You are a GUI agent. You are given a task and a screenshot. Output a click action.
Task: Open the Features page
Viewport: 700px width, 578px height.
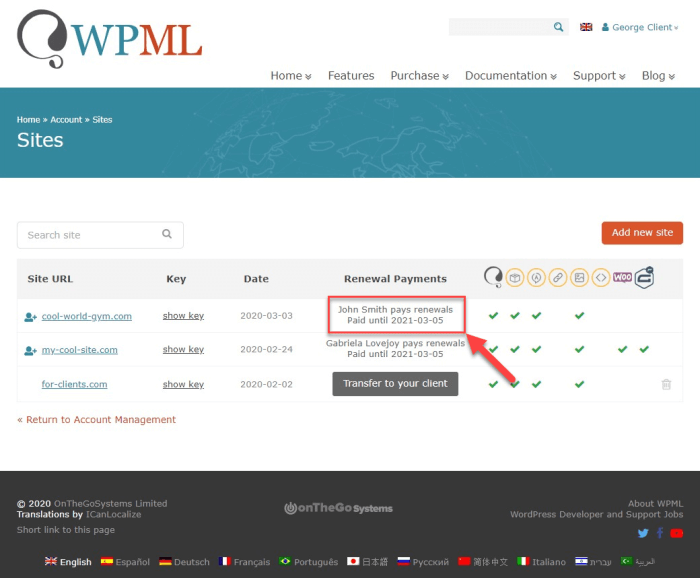point(351,75)
